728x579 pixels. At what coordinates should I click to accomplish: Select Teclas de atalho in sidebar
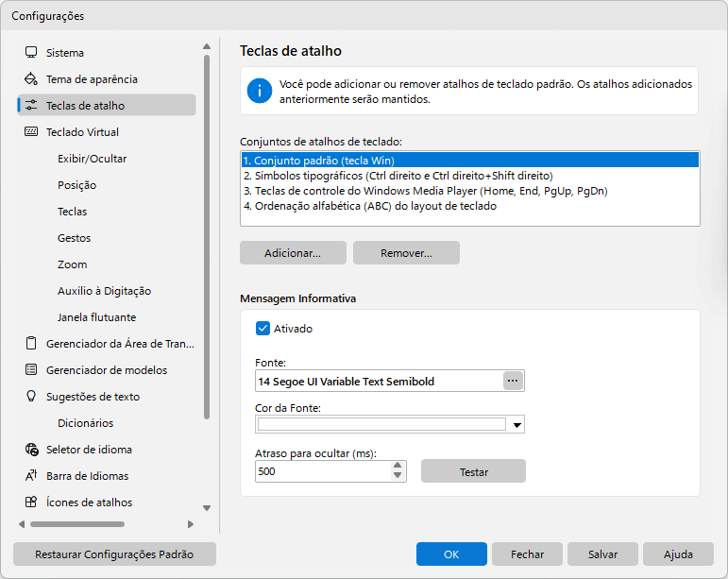(x=107, y=106)
